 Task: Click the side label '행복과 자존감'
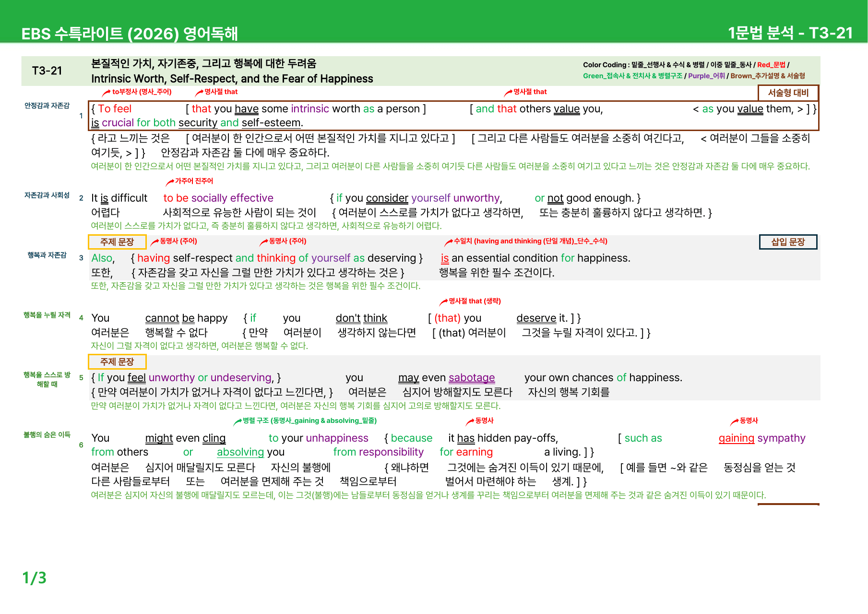point(47,255)
